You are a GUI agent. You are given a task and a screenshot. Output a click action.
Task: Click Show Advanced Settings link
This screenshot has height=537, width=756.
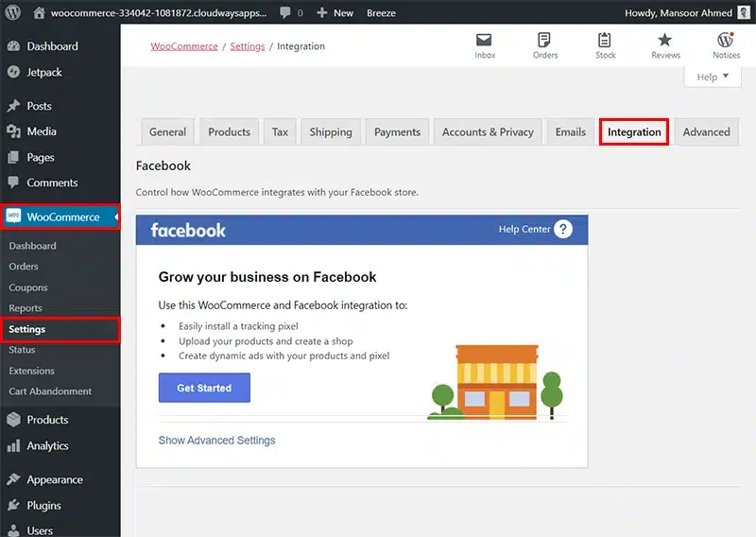pyautogui.click(x=216, y=440)
